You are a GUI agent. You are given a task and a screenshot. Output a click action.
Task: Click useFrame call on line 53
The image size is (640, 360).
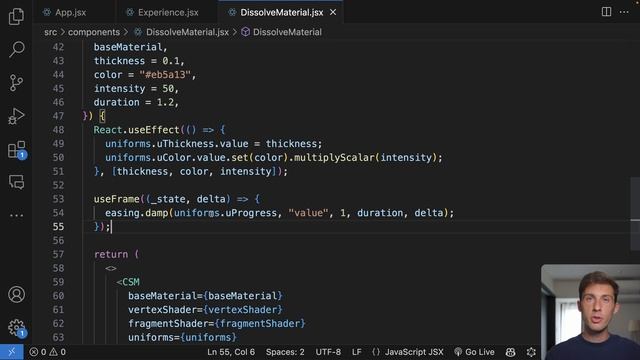point(117,199)
